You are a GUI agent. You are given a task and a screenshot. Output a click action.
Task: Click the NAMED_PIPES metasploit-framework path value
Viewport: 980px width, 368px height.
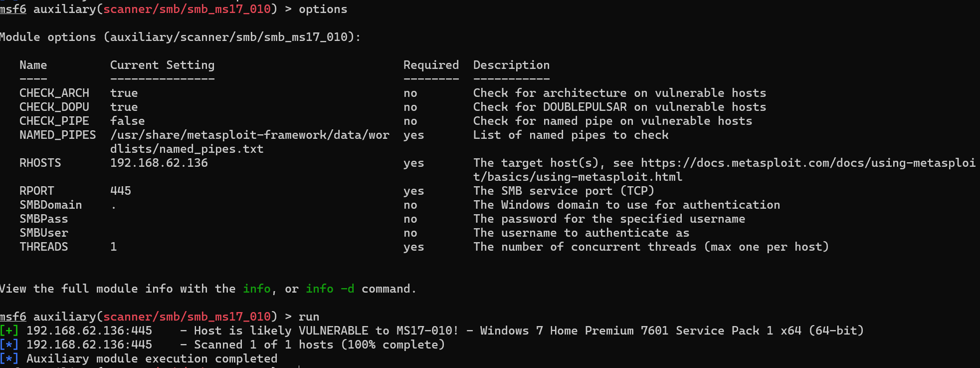click(x=249, y=135)
